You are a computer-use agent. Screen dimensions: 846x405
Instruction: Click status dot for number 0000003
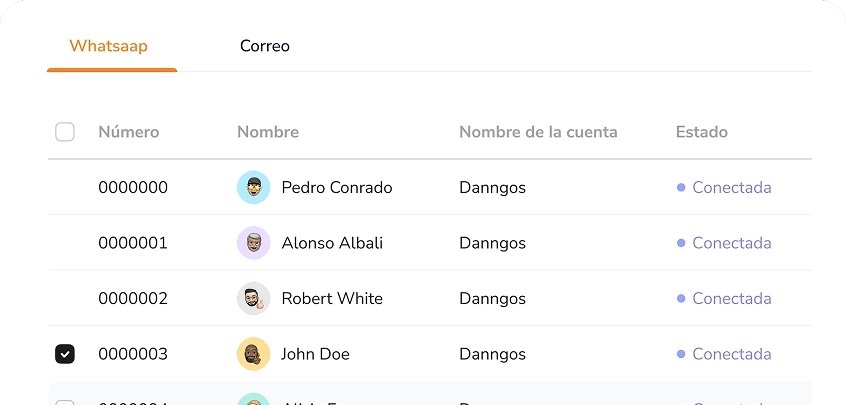coord(681,354)
